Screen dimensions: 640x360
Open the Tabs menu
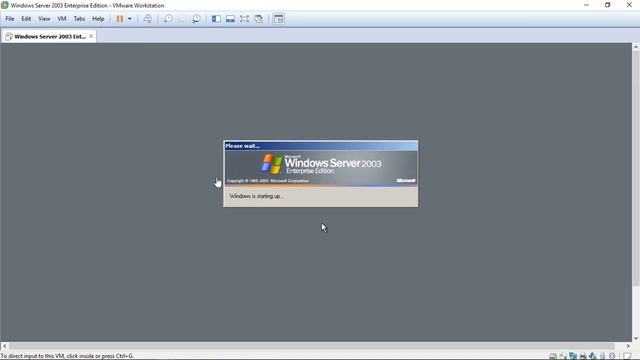click(79, 19)
